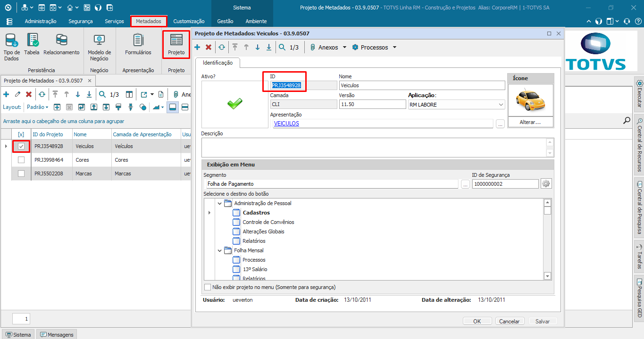The width and height of the screenshot is (644, 339).
Task: Open the Gestão ribbon tab
Action: 225,21
